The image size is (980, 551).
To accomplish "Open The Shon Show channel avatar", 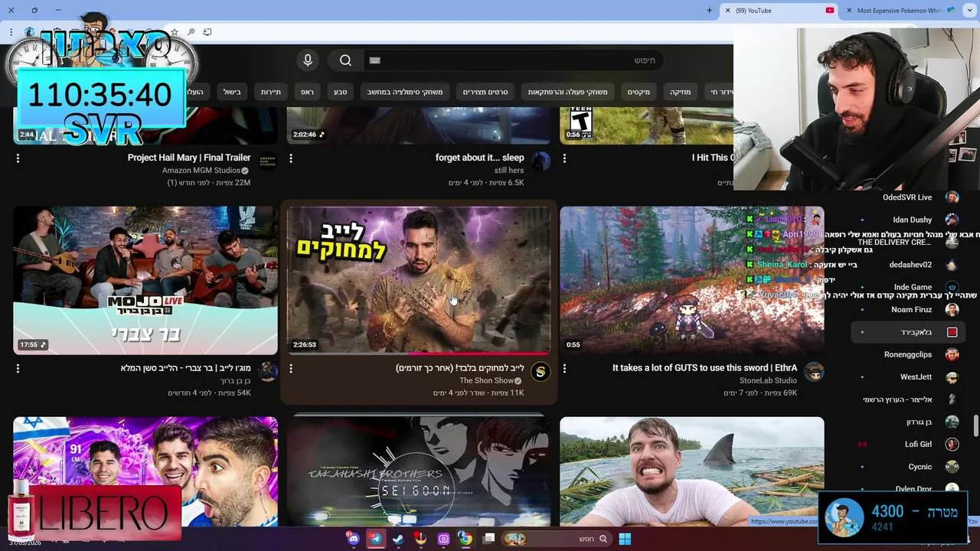I will click(541, 372).
